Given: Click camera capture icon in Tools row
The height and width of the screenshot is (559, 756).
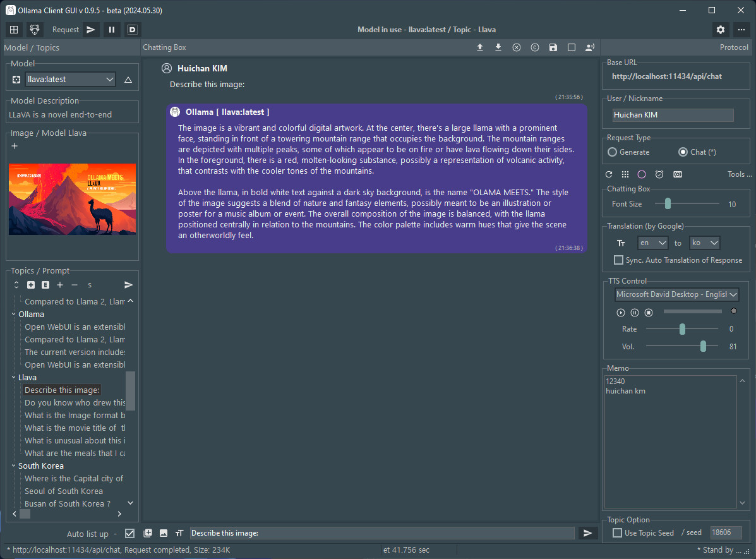Looking at the screenshot, I should click(678, 174).
